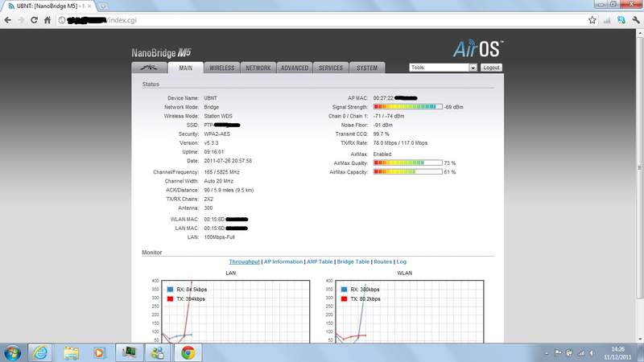Open Windows Explorer folder from taskbar

(71, 352)
